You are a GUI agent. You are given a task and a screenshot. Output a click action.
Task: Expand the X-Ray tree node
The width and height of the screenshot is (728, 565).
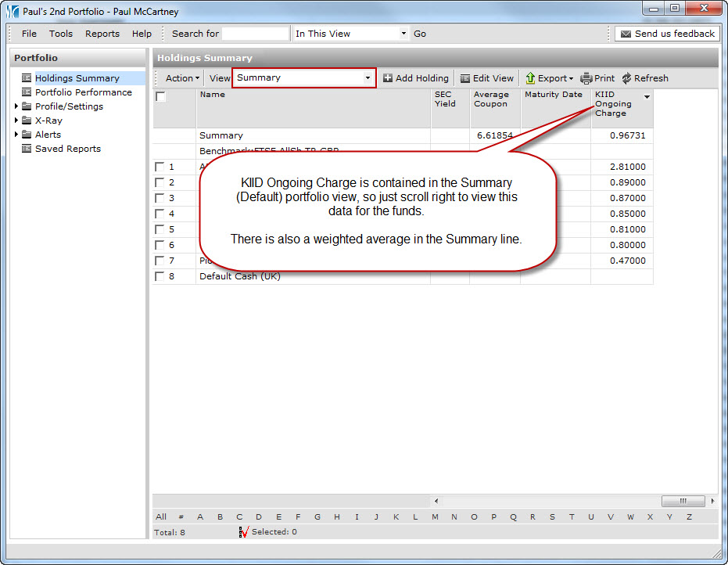pyautogui.click(x=16, y=121)
